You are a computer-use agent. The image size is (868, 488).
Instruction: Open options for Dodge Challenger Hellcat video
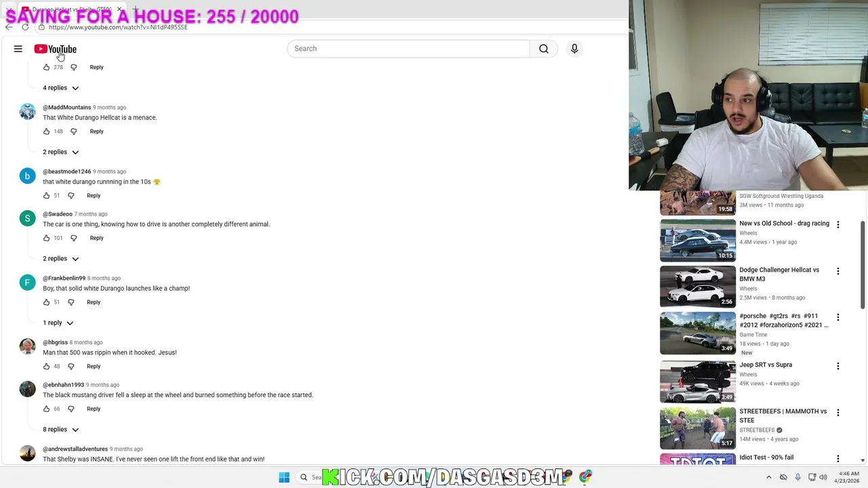tap(837, 271)
